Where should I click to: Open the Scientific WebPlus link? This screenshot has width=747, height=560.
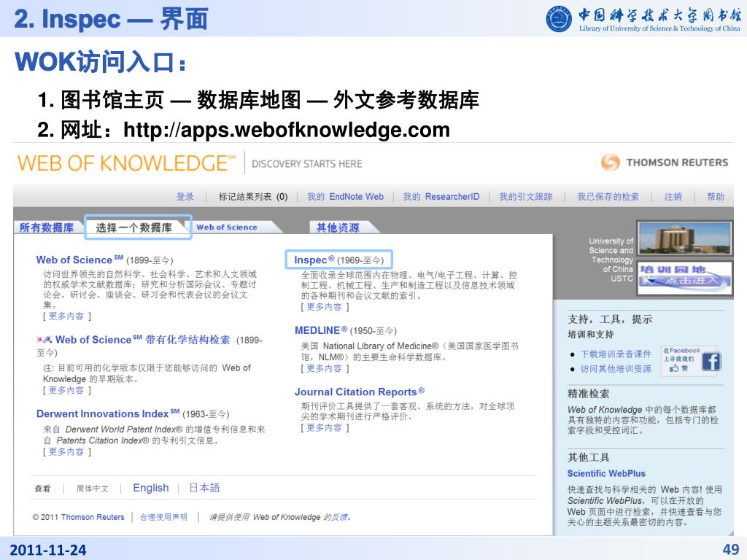point(606,473)
